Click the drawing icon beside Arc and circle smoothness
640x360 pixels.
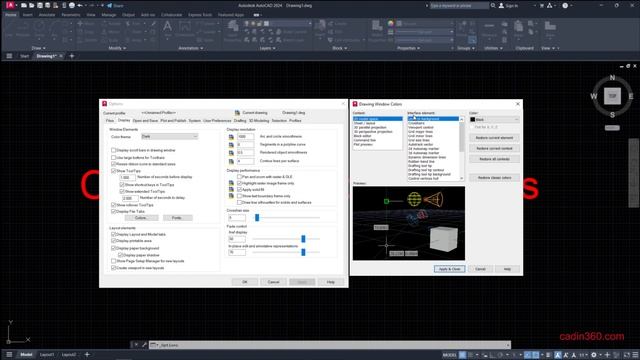[231, 137]
